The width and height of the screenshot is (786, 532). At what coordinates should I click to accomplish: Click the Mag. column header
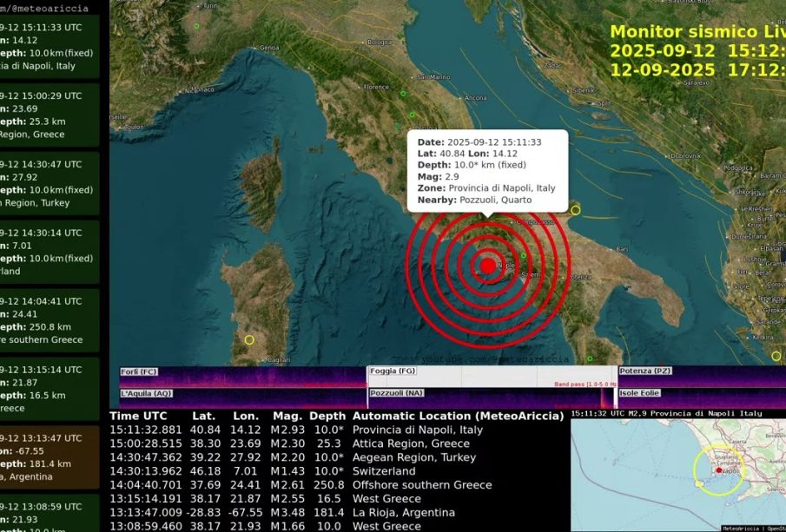pyautogui.click(x=287, y=417)
